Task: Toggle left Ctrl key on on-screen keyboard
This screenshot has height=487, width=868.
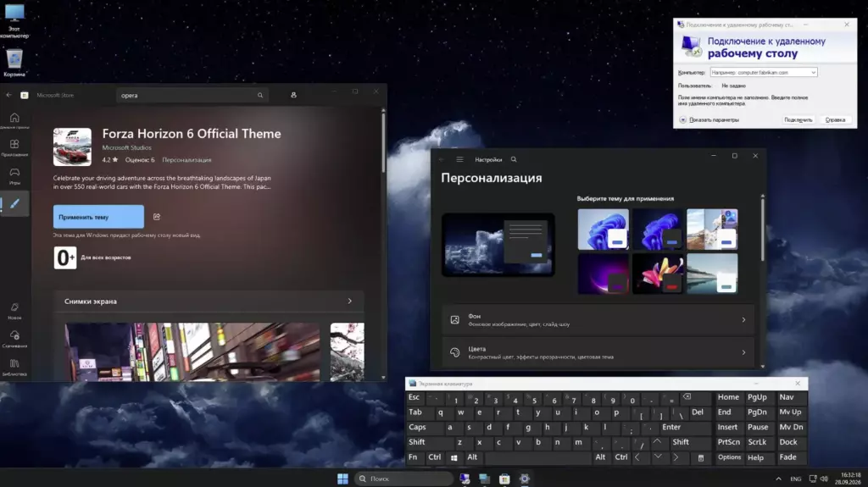Action: click(x=435, y=457)
